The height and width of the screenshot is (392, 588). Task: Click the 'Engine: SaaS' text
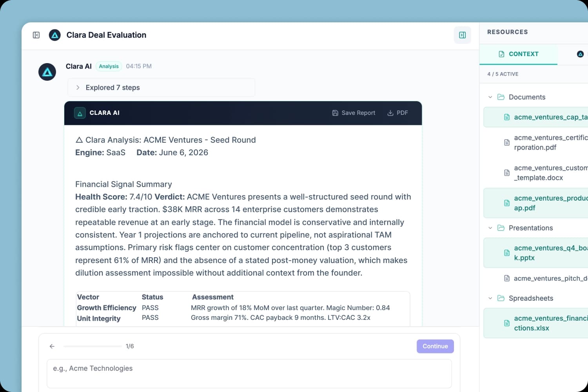click(100, 152)
